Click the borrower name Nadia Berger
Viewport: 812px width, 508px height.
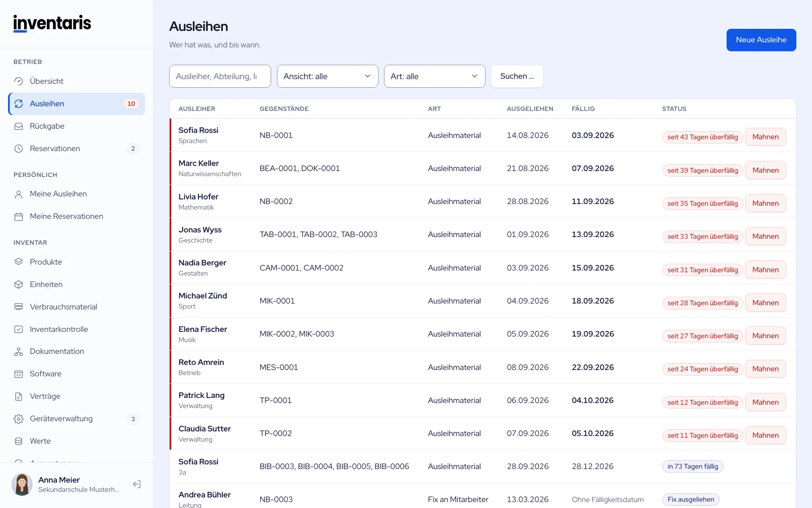(x=202, y=263)
